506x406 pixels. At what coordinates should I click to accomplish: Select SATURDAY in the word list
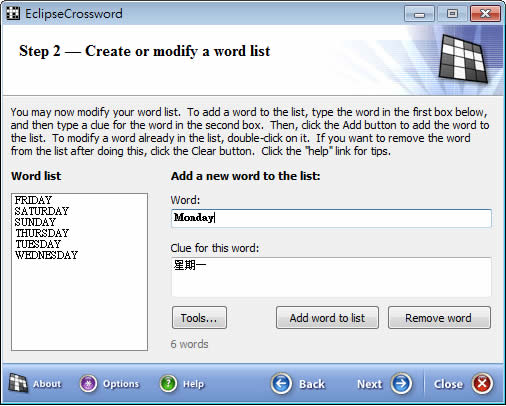point(42,211)
